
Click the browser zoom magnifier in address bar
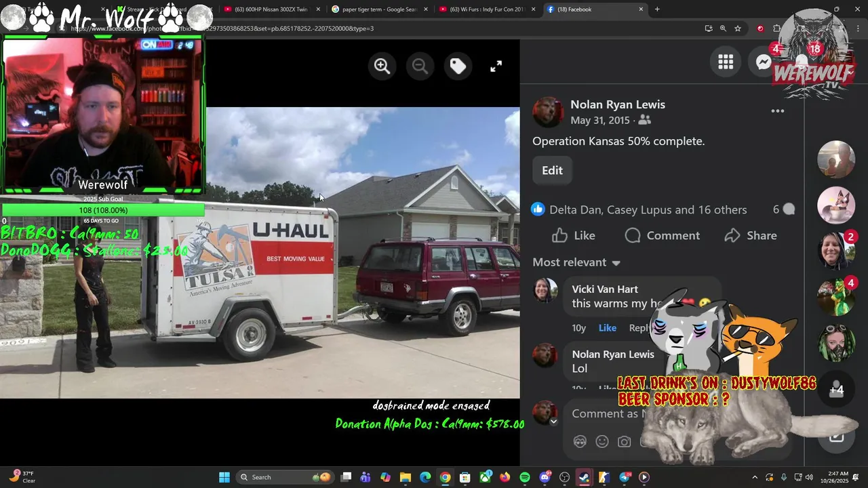pyautogui.click(x=723, y=28)
